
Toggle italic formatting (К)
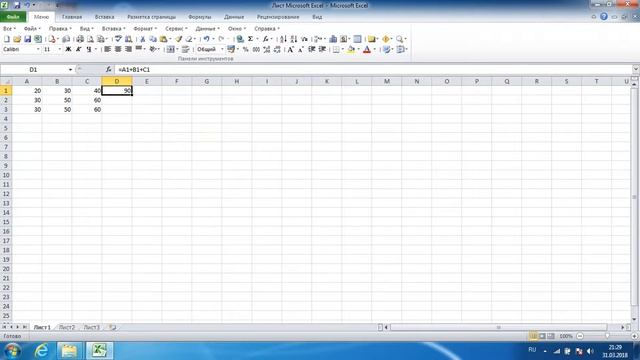point(78,49)
